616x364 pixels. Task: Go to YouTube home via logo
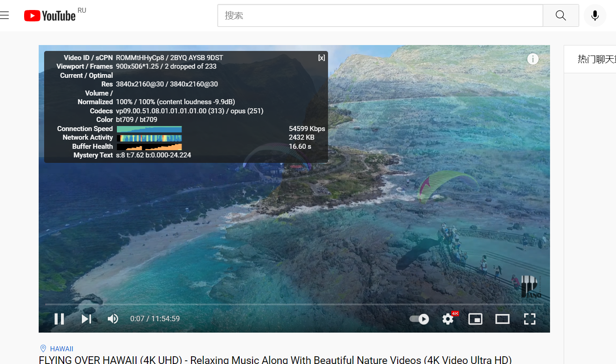50,15
